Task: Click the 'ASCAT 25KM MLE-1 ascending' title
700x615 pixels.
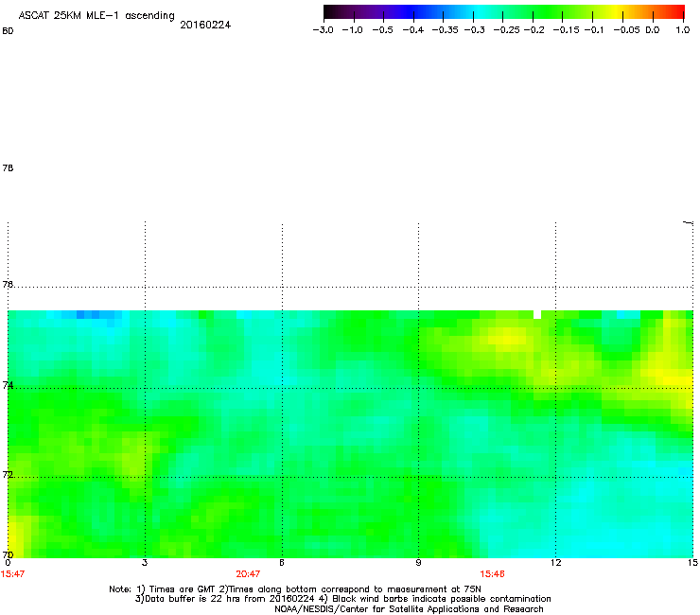Action: pos(96,16)
